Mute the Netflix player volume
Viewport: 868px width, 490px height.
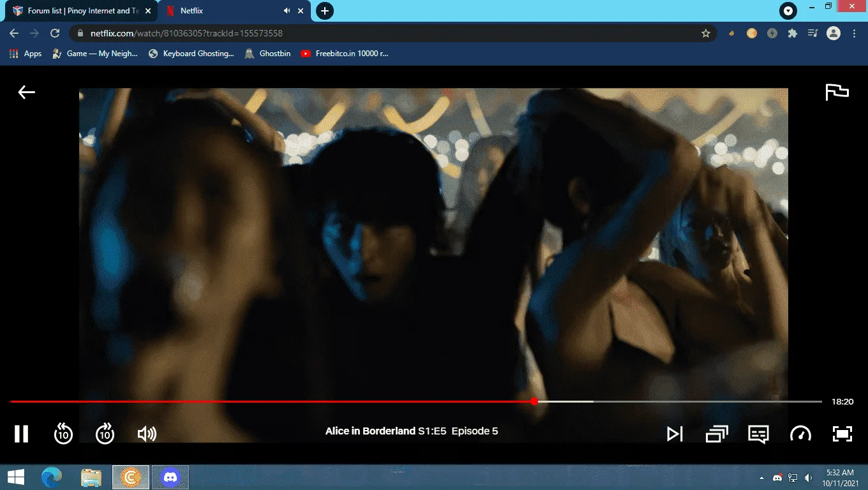tap(147, 434)
